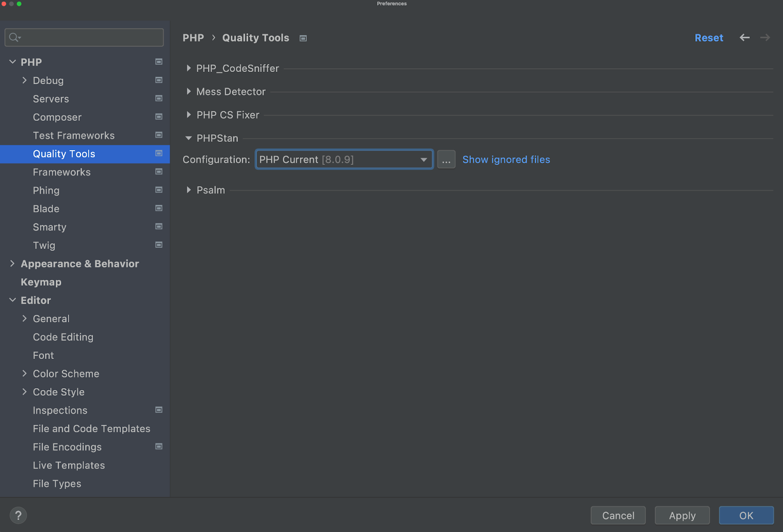The image size is (783, 532).
Task: Click the magnifier icon in search field
Action: (x=14, y=37)
